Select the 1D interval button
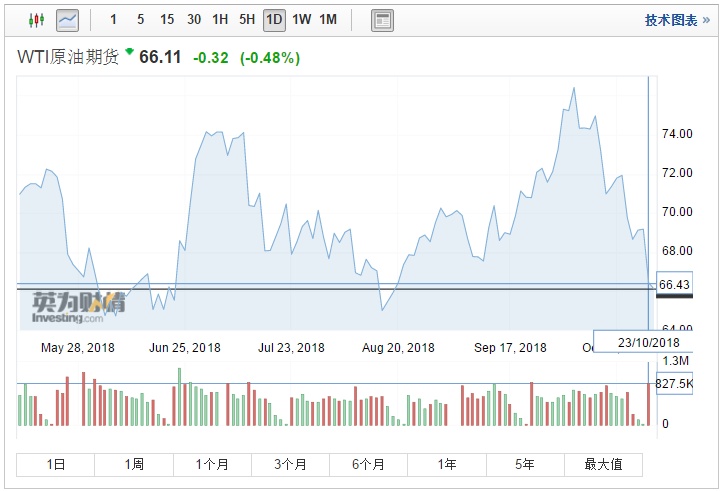The image size is (724, 491). 274,20
